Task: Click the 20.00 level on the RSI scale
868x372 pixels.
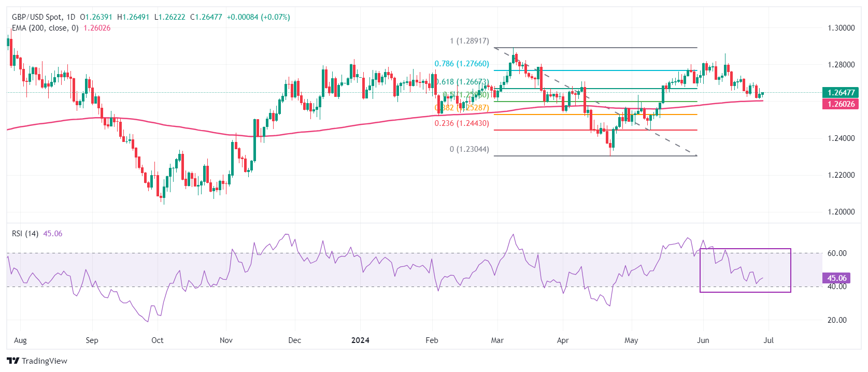Action: pos(836,320)
